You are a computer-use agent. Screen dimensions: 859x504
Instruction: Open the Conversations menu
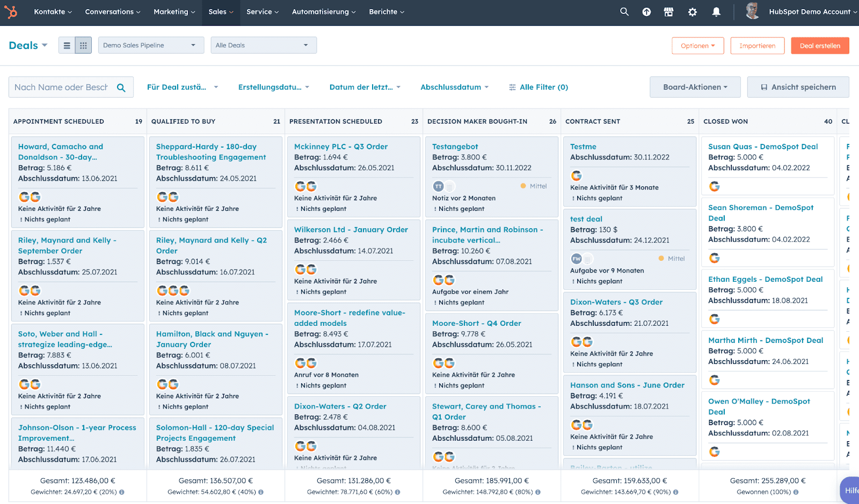click(x=113, y=12)
